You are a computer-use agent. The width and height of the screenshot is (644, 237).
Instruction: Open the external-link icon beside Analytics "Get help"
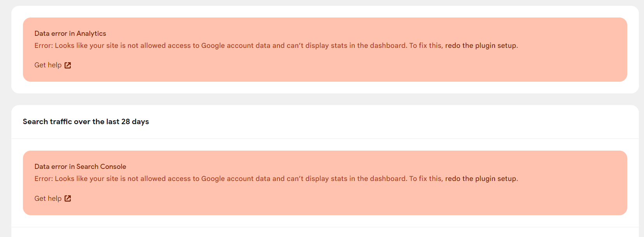(x=68, y=65)
